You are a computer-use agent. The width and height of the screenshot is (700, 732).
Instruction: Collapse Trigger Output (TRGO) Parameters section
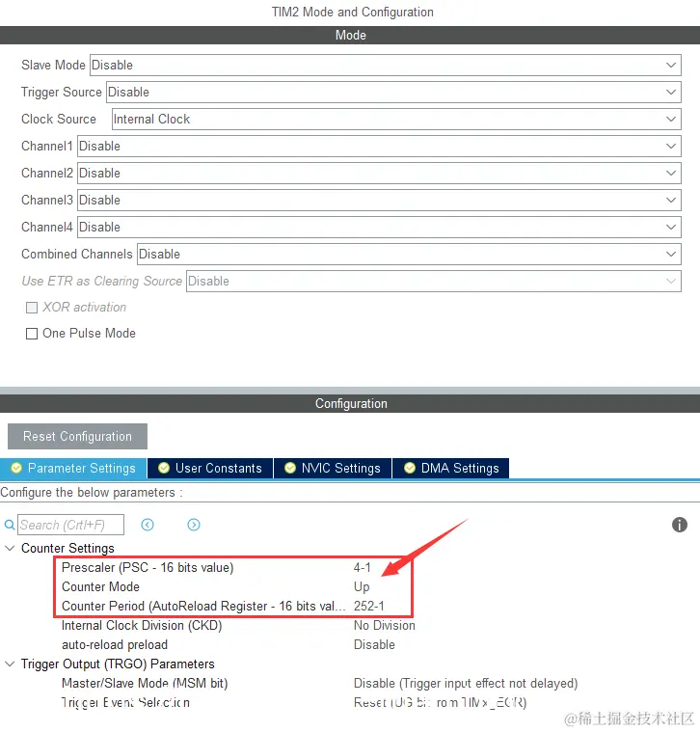coord(10,664)
